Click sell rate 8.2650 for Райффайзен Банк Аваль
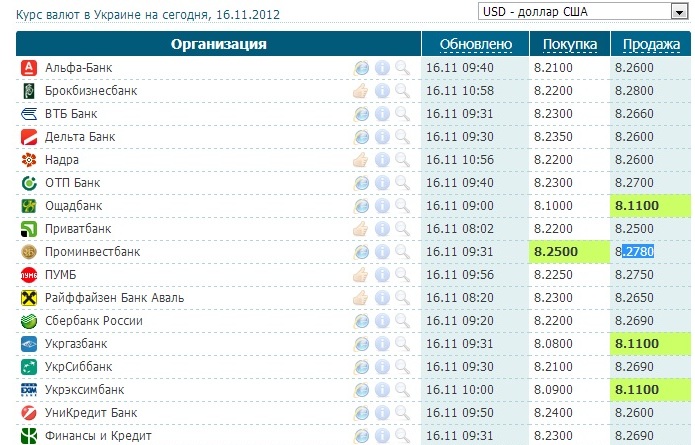The height and width of the screenshot is (445, 695). 634,298
